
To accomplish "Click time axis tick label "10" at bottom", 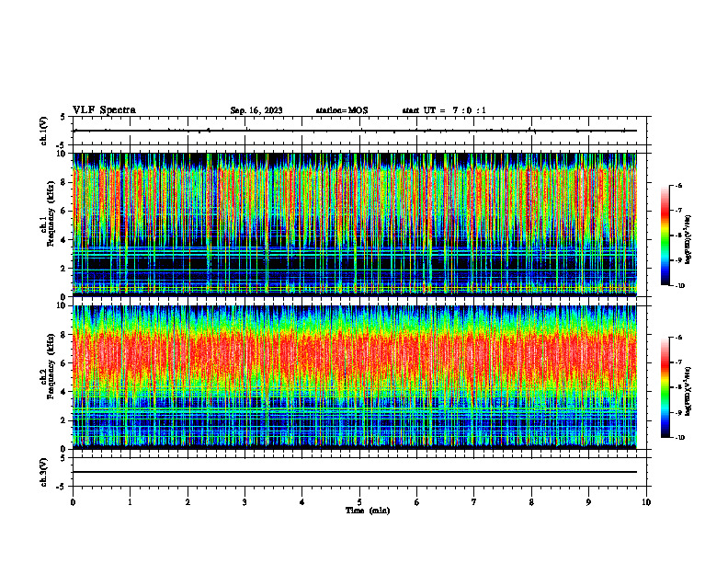I will (646, 502).
